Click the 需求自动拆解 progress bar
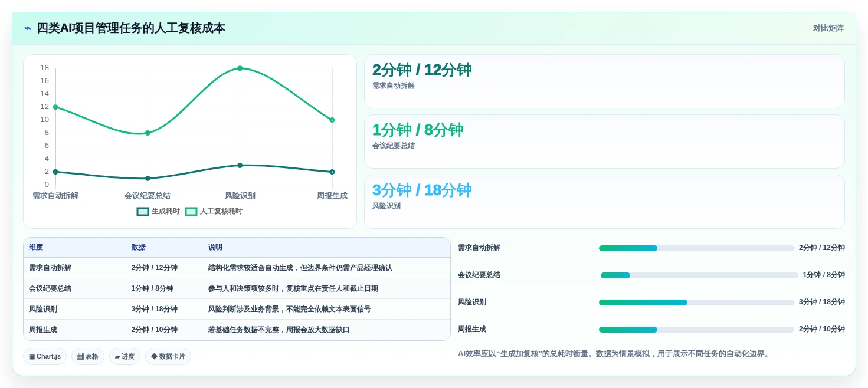 click(696, 248)
